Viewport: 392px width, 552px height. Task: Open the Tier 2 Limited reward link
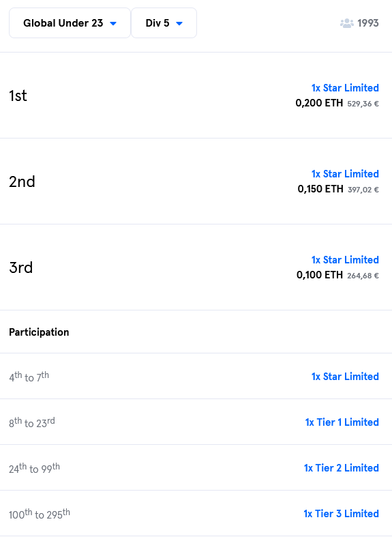342,468
